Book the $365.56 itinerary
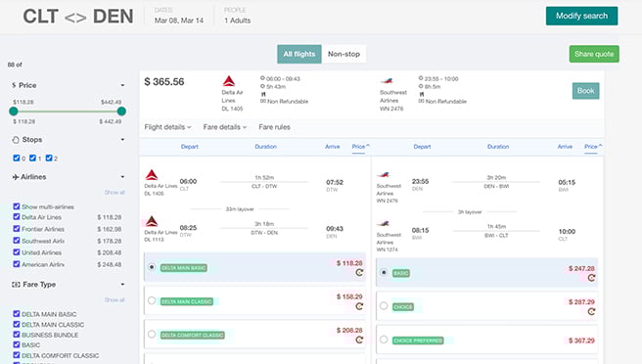 (x=585, y=91)
